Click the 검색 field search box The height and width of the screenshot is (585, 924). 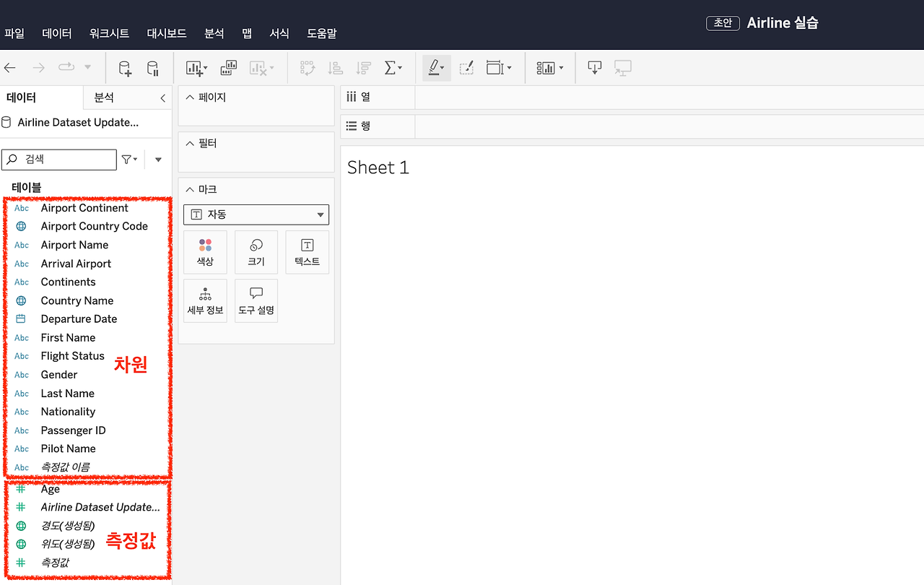tap(59, 160)
